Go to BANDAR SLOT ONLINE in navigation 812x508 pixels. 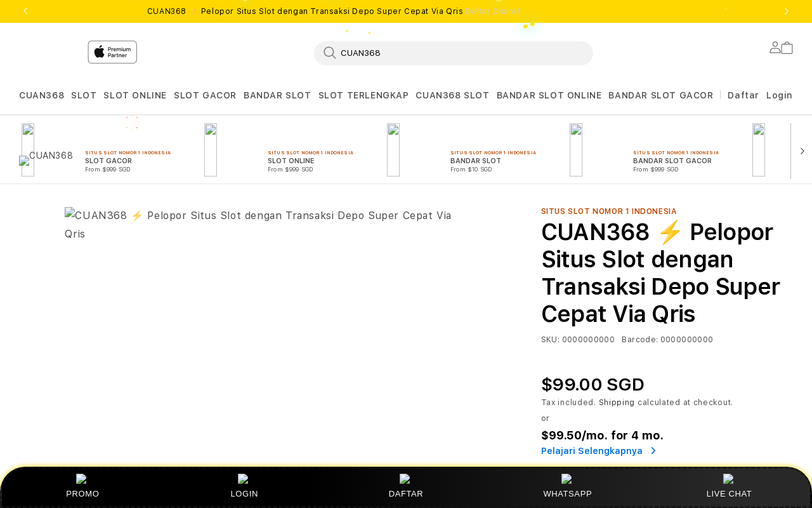[549, 95]
